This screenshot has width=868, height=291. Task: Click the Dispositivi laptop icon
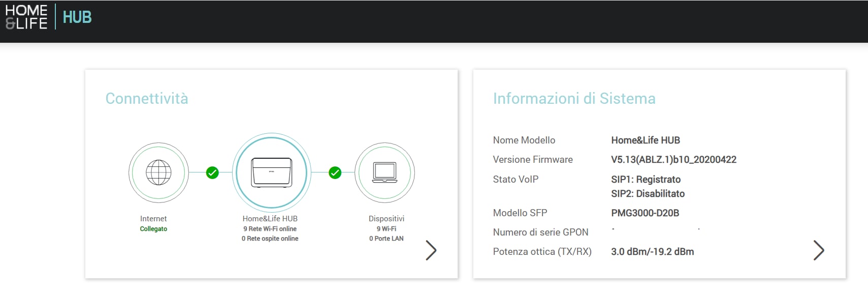pyautogui.click(x=384, y=173)
